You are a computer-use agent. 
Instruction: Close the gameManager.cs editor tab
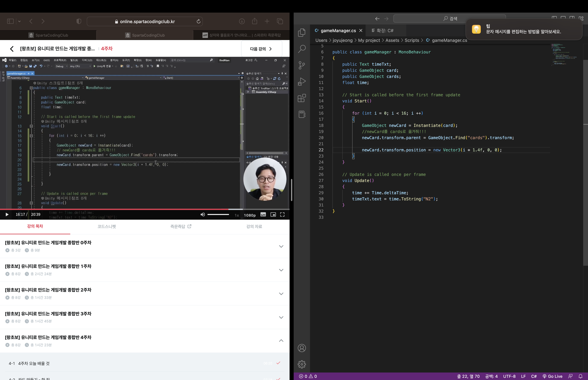click(361, 31)
